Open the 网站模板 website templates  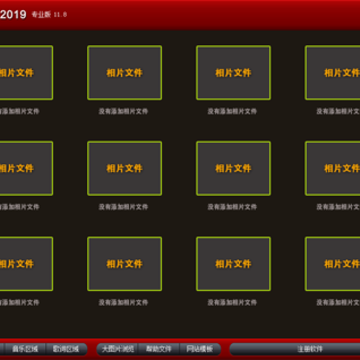click(200, 349)
